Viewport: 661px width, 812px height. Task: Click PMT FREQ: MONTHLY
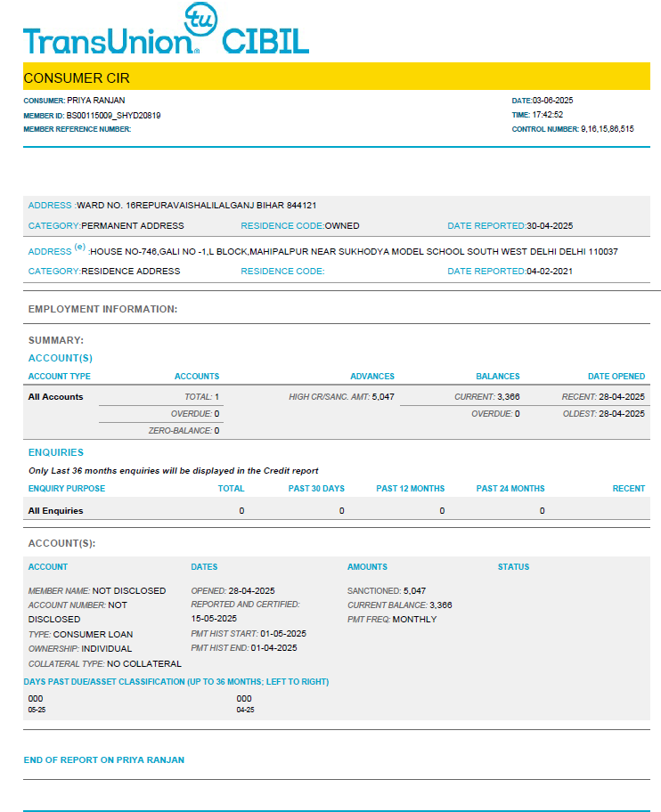[x=392, y=620]
